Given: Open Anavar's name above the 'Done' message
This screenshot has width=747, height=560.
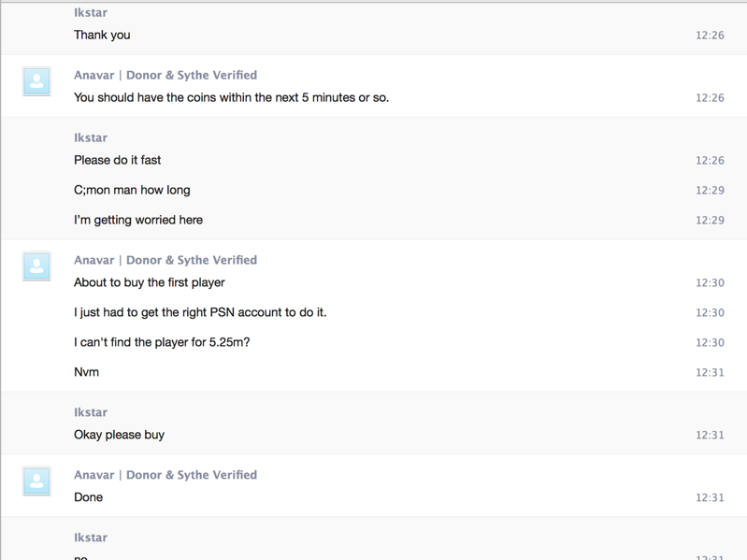Looking at the screenshot, I should (x=165, y=476).
